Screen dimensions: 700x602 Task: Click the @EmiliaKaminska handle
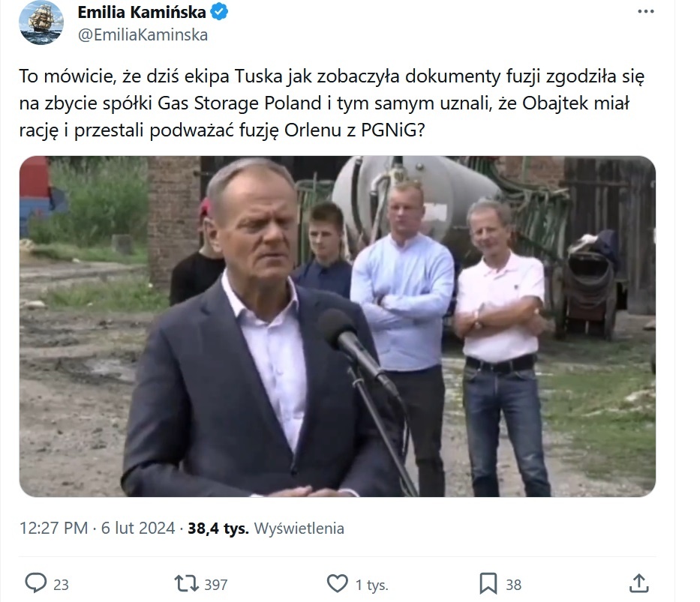143,34
